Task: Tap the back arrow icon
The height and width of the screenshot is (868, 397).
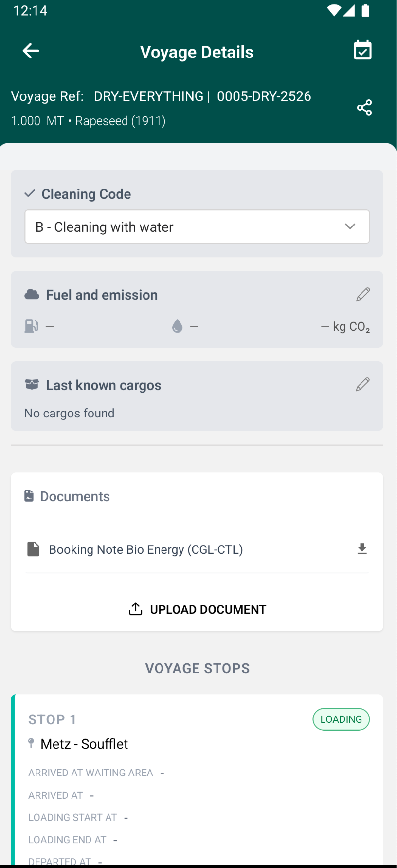Action: tap(31, 51)
